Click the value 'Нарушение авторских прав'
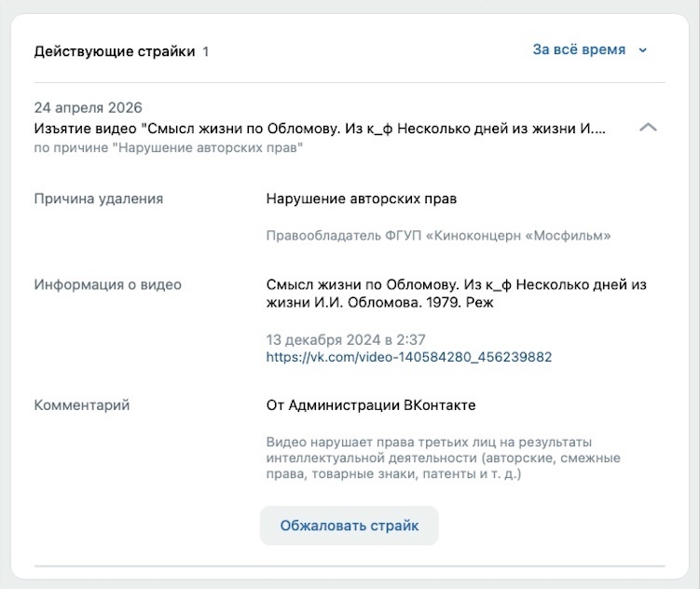 click(361, 199)
